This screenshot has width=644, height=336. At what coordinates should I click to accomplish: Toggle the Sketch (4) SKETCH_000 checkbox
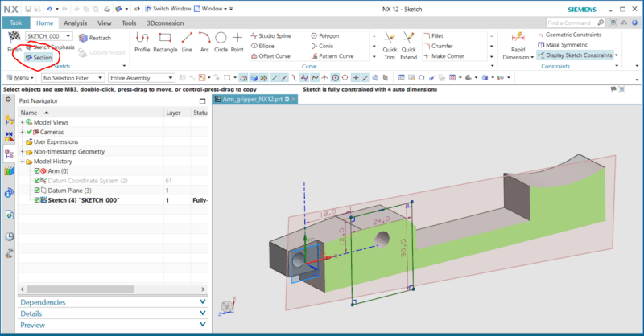click(x=37, y=200)
